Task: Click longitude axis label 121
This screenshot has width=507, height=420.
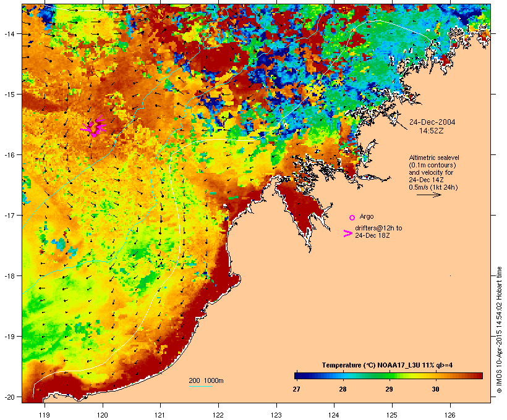Action: point(160,415)
